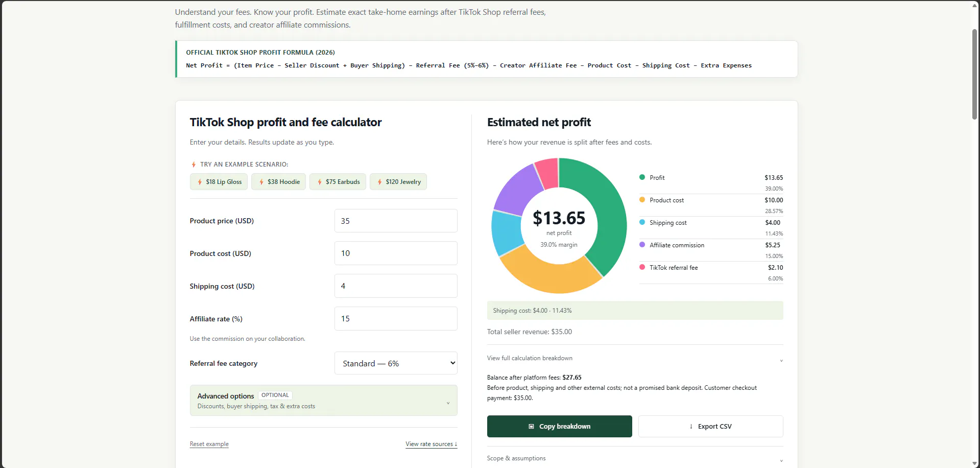Click the pink TikTok referral fee legend dot
The image size is (980, 468).
[x=642, y=267]
